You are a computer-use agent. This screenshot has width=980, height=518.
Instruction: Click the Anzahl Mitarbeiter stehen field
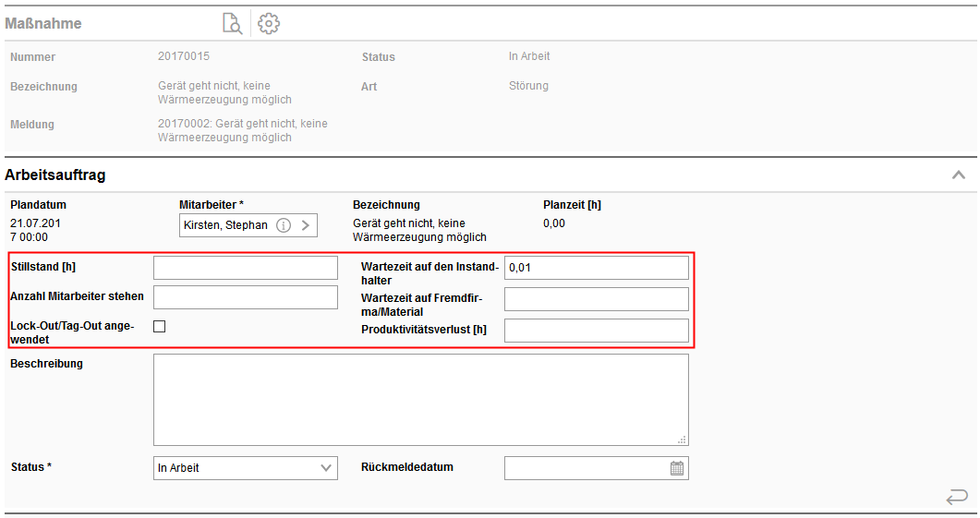pos(245,297)
